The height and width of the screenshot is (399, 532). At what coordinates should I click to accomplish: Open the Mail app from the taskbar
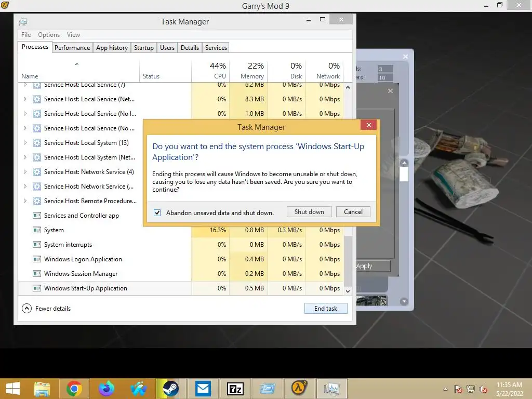click(203, 389)
